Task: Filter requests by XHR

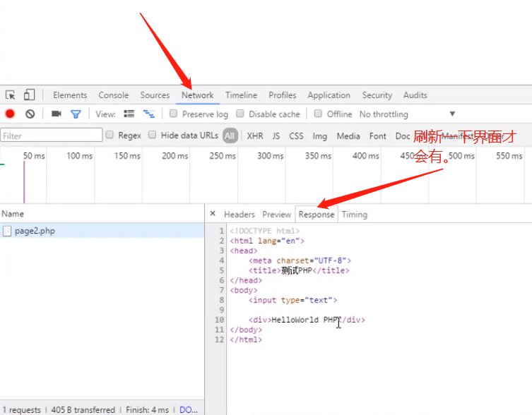Action: tap(255, 136)
